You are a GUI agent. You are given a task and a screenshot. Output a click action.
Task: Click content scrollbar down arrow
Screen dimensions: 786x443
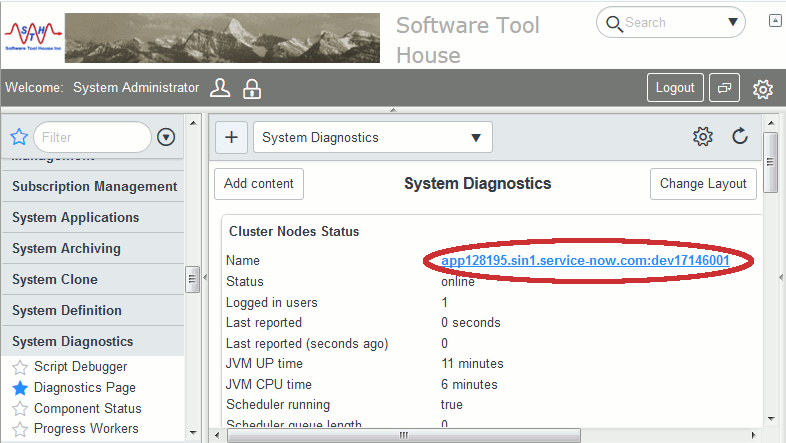point(771,419)
